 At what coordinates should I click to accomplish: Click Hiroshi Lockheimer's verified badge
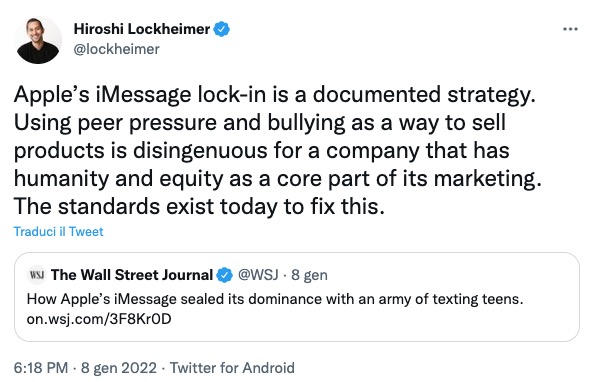pos(222,29)
